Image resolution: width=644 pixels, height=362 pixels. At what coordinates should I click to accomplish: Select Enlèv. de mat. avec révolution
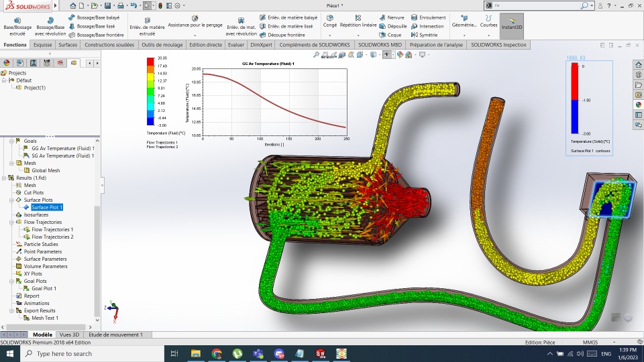point(241,27)
